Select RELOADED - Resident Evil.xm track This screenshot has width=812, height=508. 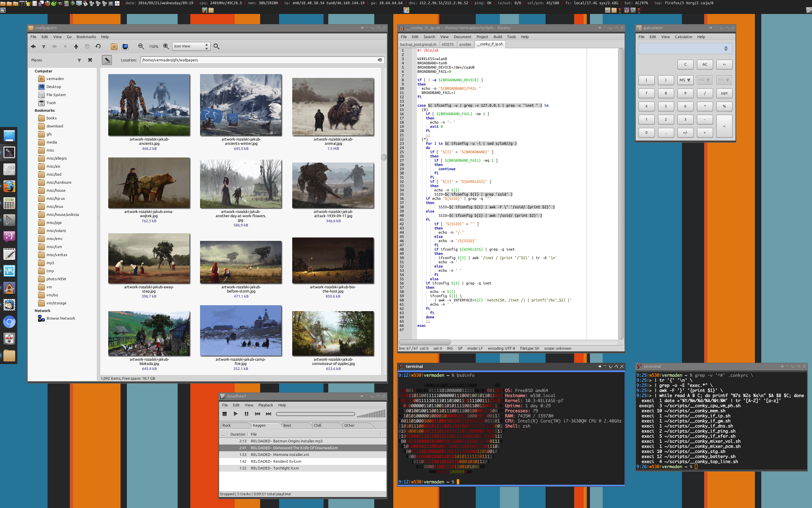click(x=302, y=461)
